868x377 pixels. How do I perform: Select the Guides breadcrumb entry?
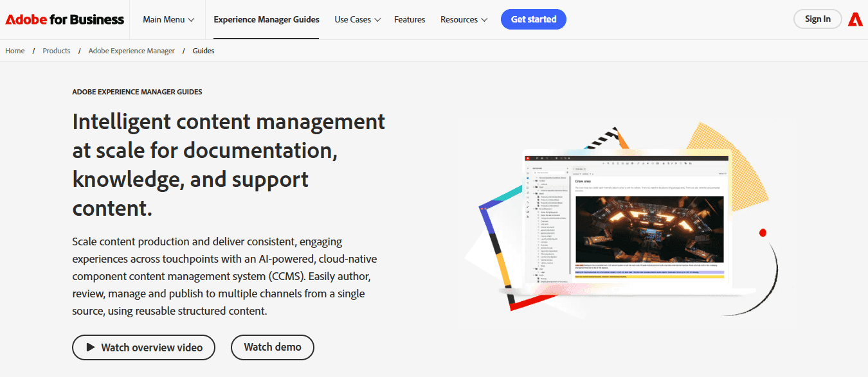point(203,50)
